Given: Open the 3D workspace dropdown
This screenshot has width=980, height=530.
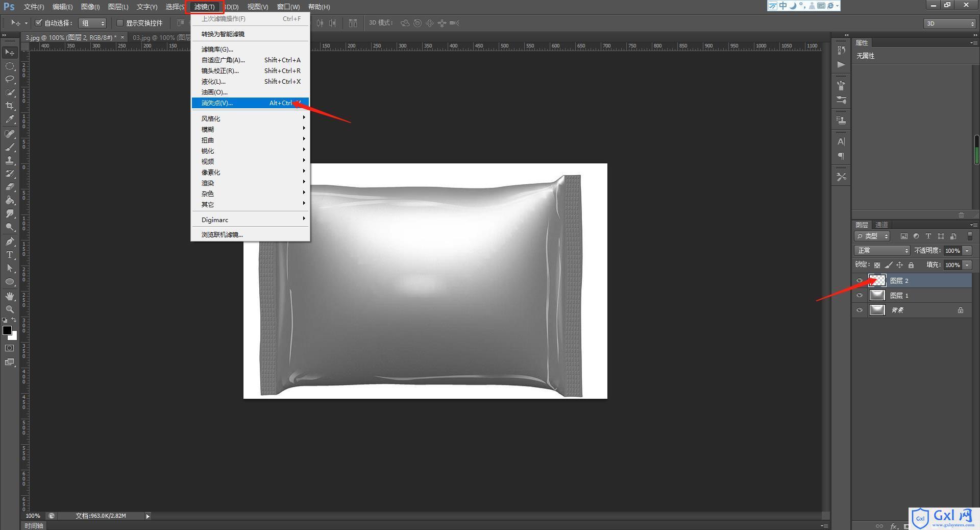Looking at the screenshot, I should [950, 23].
